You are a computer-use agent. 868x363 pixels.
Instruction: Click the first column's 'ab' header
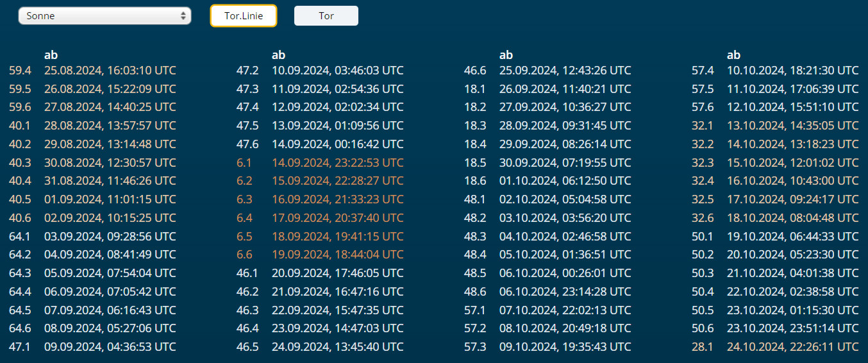51,55
